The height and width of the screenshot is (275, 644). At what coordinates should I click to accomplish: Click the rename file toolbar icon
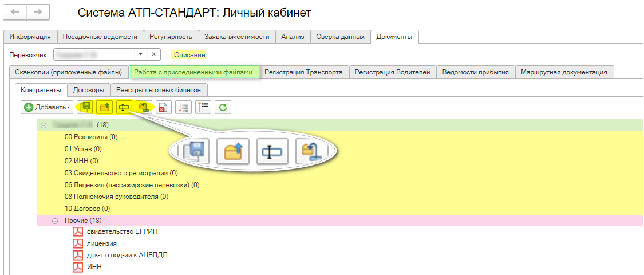(x=124, y=107)
